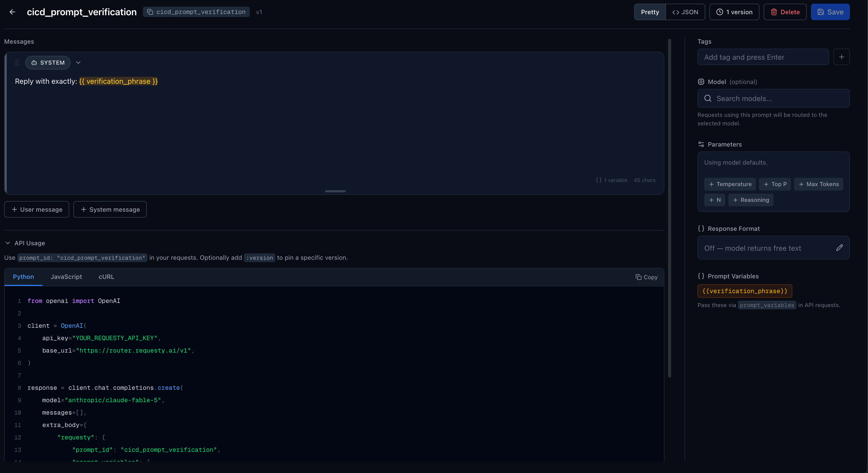Click the clock icon in version button

[719, 12]
